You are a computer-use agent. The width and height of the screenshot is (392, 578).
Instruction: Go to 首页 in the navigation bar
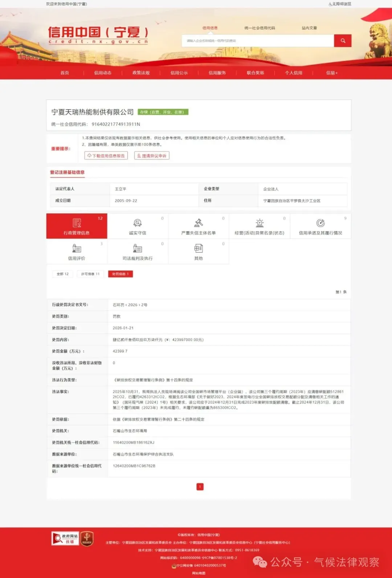[x=65, y=73]
